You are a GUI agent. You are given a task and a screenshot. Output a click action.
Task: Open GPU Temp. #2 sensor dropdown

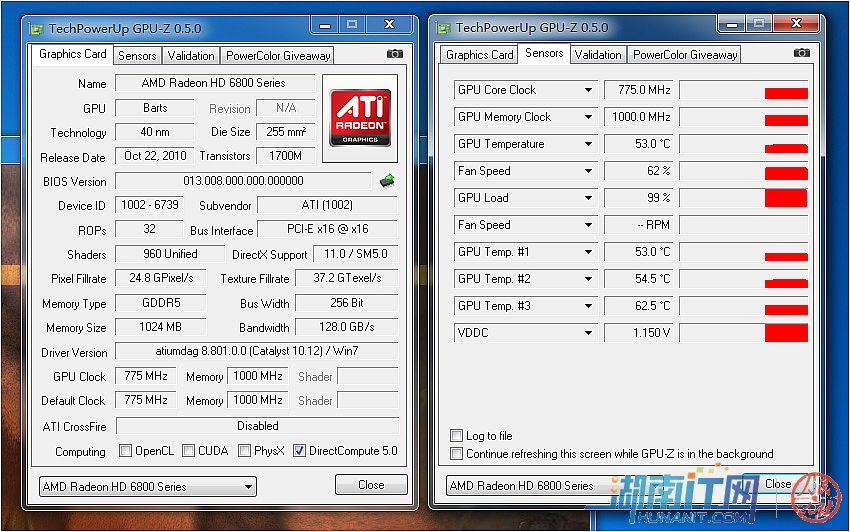(588, 279)
